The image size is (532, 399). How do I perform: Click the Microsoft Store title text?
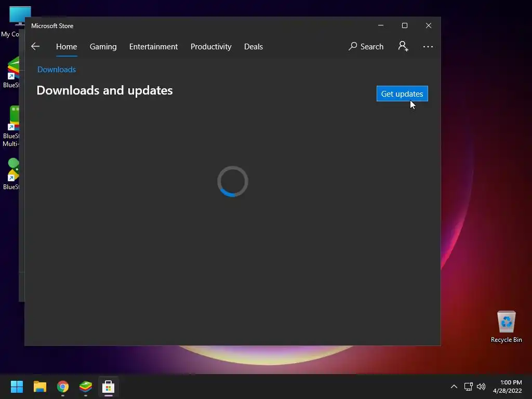coord(52,26)
